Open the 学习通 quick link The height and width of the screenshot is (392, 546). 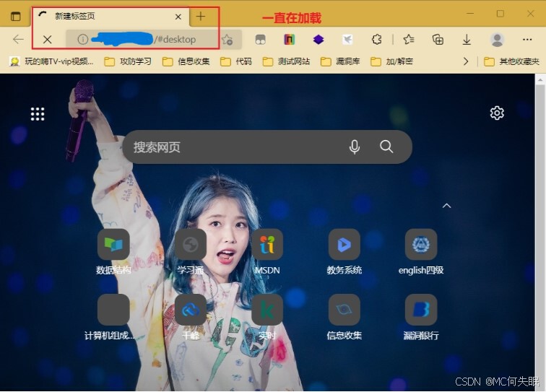[x=191, y=252]
